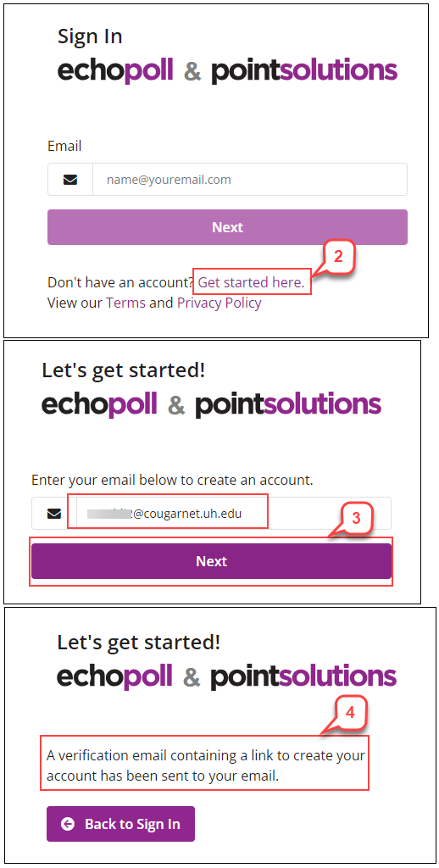Click the red callout marker number 3
This screenshot has width=439, height=868.
click(x=356, y=518)
